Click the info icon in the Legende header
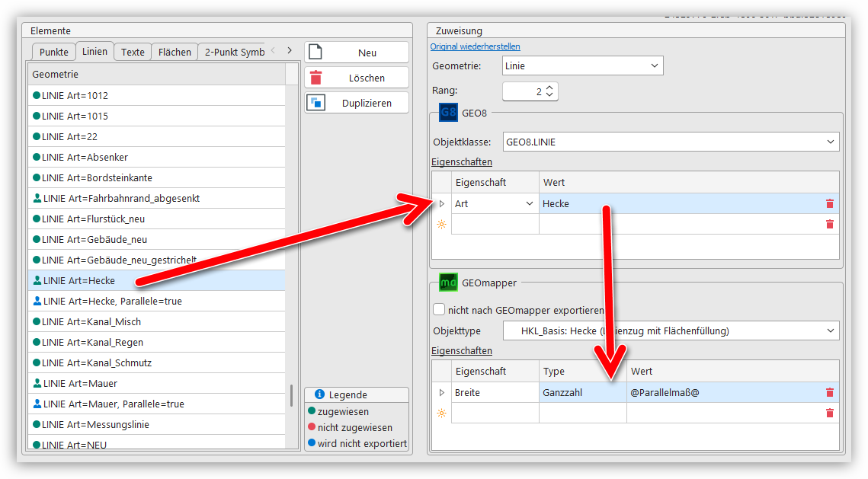The image size is (868, 479). (320, 394)
